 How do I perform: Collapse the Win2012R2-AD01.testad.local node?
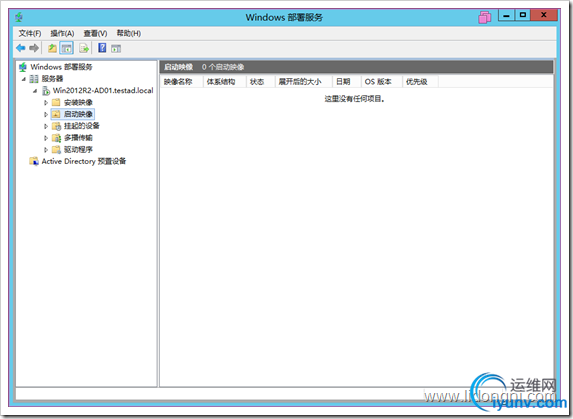click(x=35, y=91)
